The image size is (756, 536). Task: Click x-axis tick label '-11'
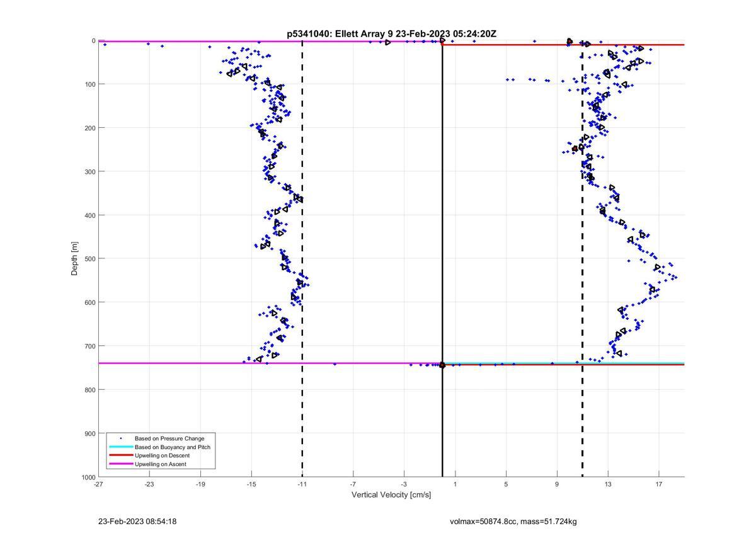coord(302,484)
